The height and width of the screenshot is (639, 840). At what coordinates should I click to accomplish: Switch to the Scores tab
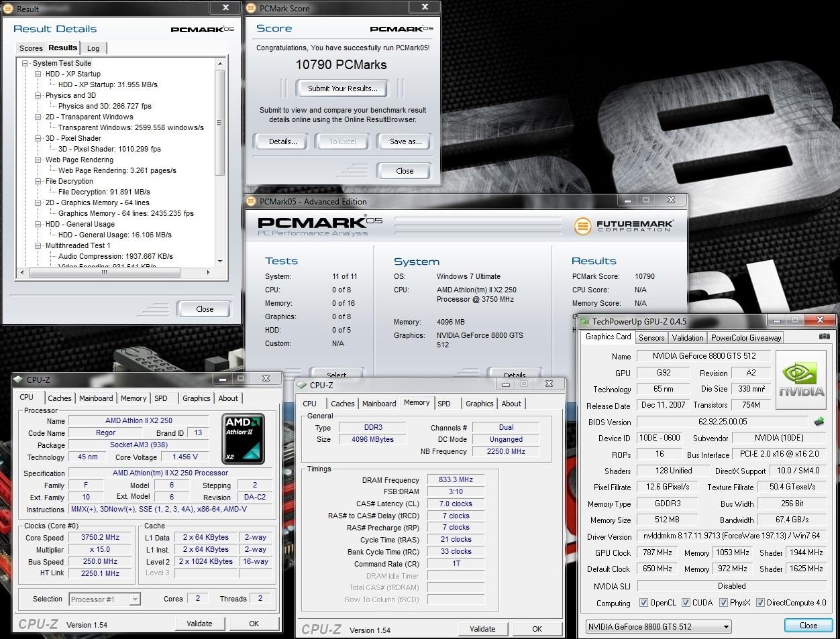[31, 48]
